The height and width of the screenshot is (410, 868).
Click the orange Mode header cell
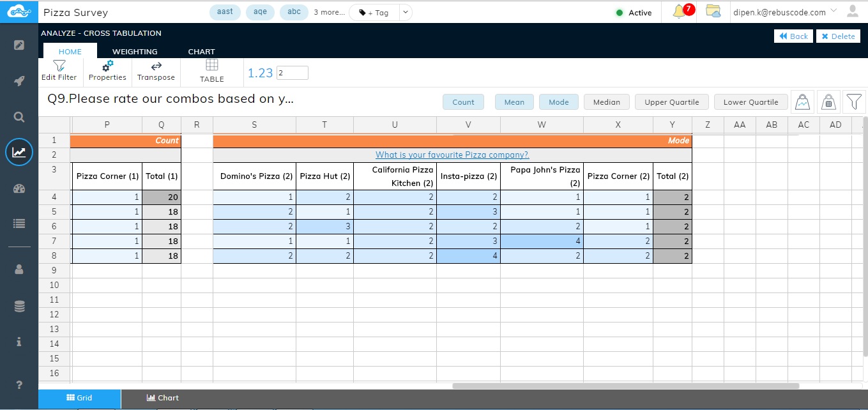(x=452, y=140)
